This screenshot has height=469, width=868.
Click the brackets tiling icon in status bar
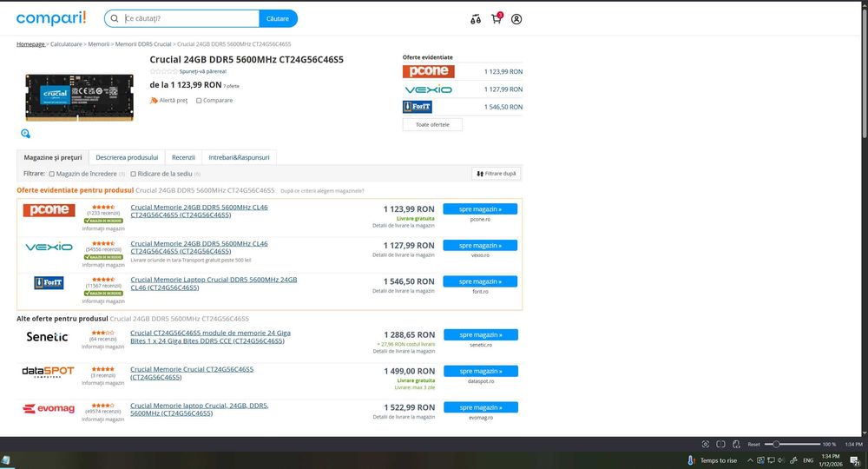pos(720,444)
